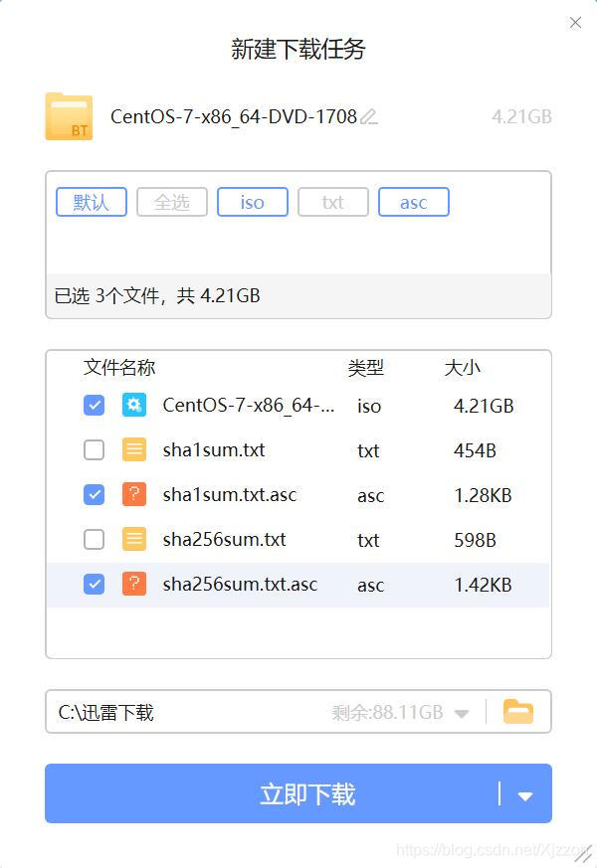Click the C:\迅雷下载 path field

click(298, 711)
